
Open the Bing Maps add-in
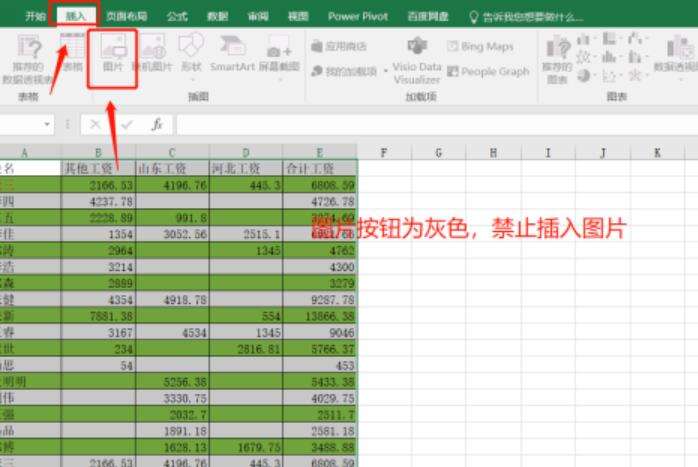coord(480,46)
